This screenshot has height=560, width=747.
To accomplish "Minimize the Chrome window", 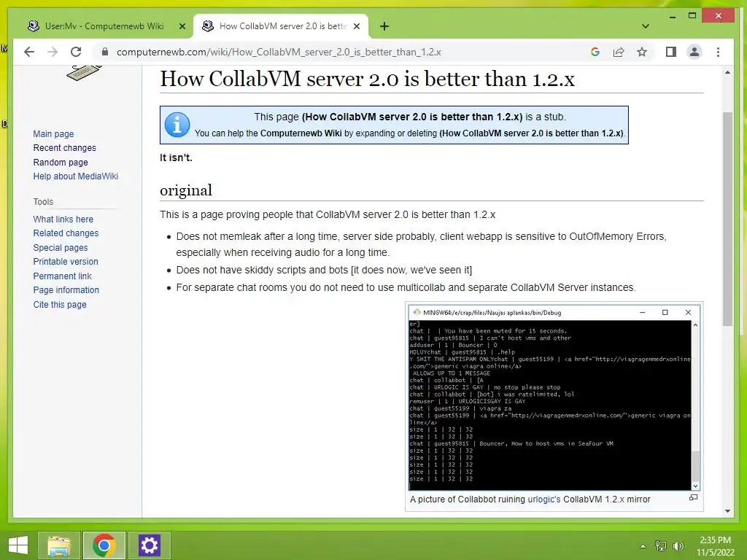I will coord(672,16).
